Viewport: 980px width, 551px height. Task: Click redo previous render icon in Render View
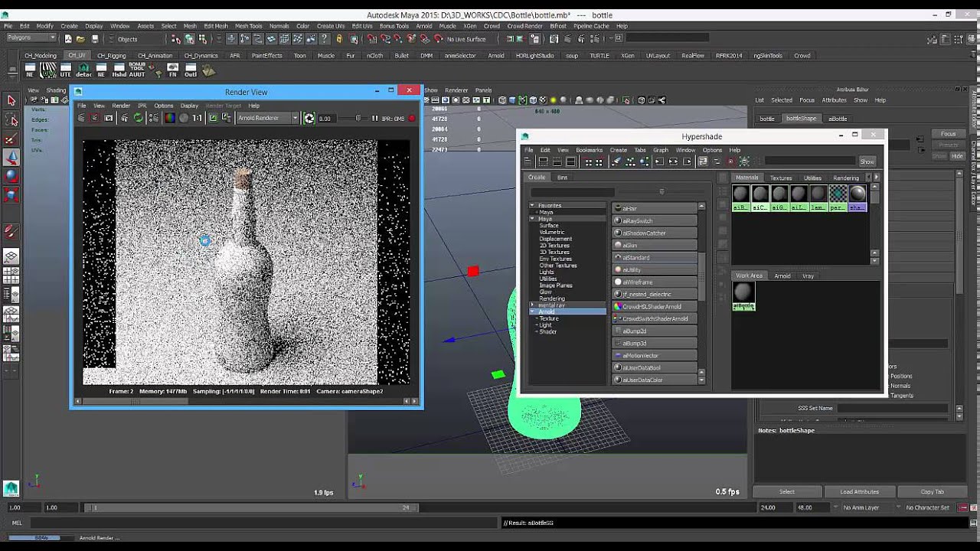click(82, 118)
